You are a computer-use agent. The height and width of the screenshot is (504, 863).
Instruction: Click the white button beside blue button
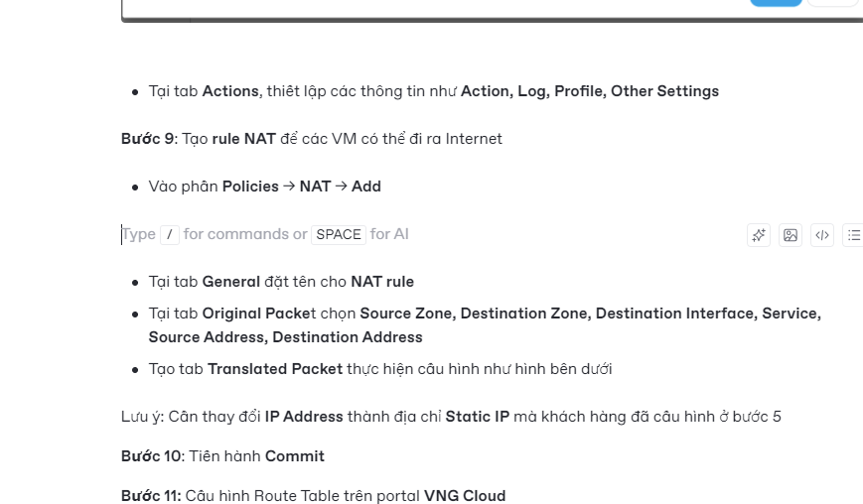coord(832,3)
